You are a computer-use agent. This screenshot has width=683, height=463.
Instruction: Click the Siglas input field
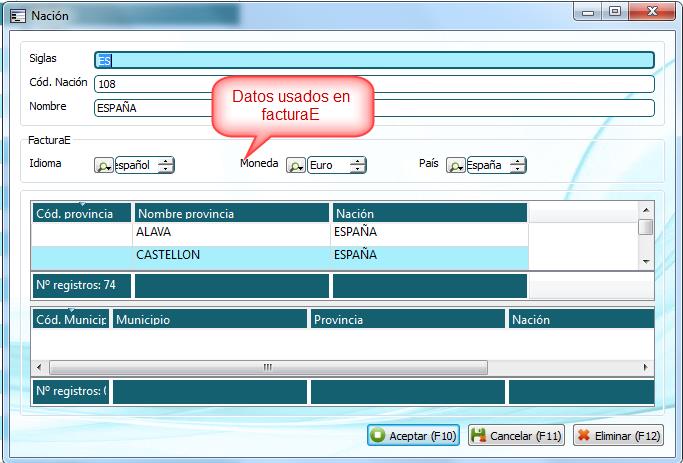pyautogui.click(x=374, y=60)
